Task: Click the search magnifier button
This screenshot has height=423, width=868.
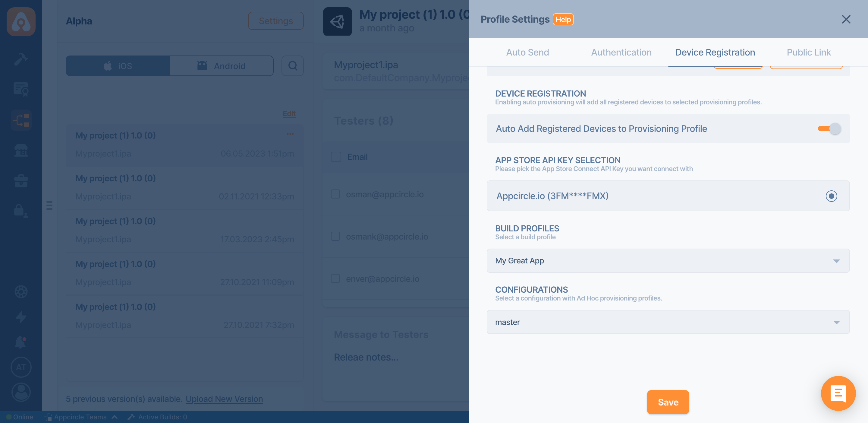Action: [292, 66]
